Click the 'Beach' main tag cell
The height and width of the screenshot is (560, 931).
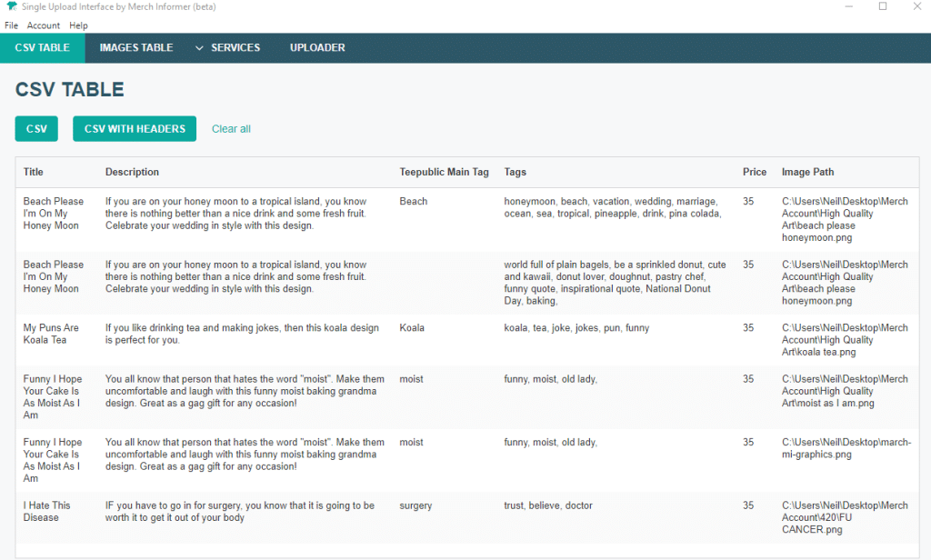[414, 201]
